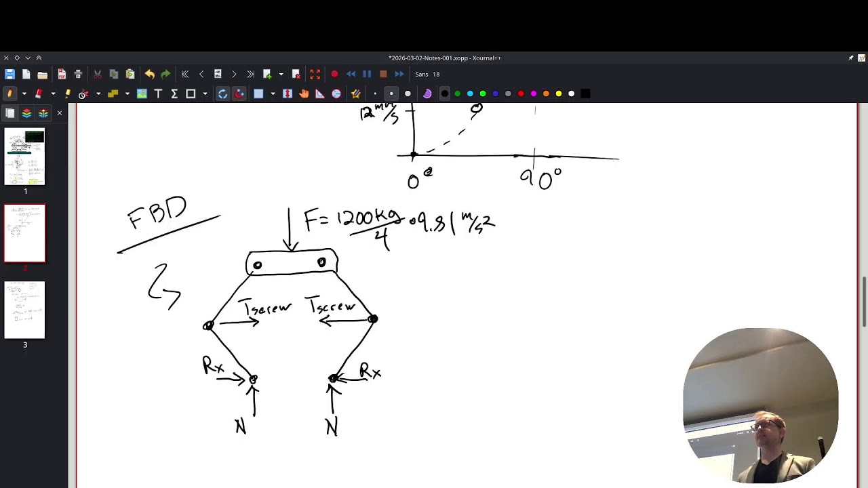Image resolution: width=868 pixels, height=488 pixels.
Task: Open the Pen tool options dropdown
Action: 24,94
